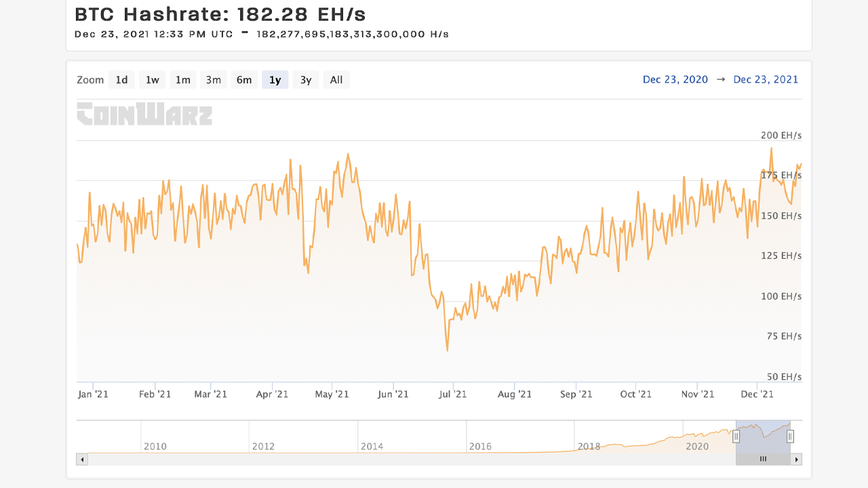Click the 2018 label in navigator
The width and height of the screenshot is (868, 488).
point(589,446)
